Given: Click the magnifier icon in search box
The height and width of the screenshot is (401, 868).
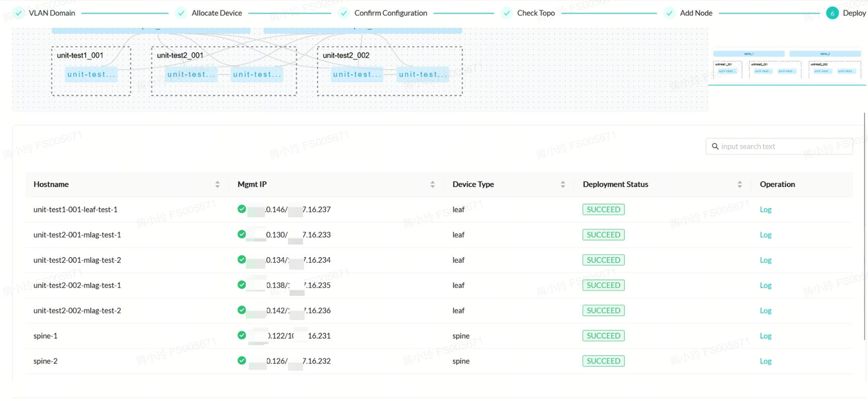Looking at the screenshot, I should coord(715,146).
